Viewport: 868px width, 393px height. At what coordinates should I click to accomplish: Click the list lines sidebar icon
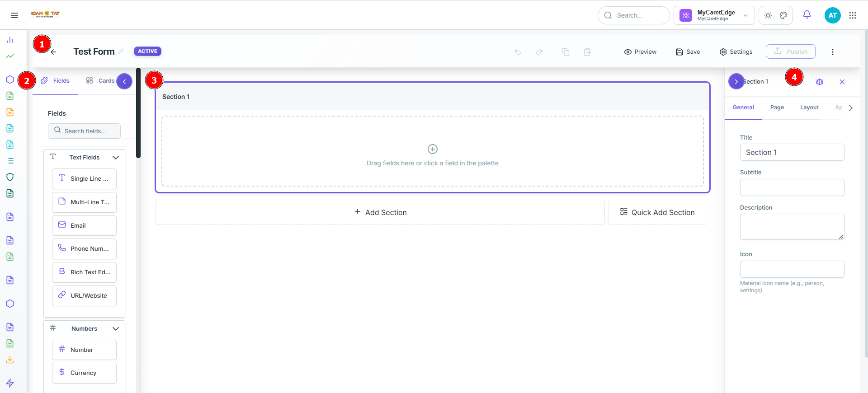[11, 161]
